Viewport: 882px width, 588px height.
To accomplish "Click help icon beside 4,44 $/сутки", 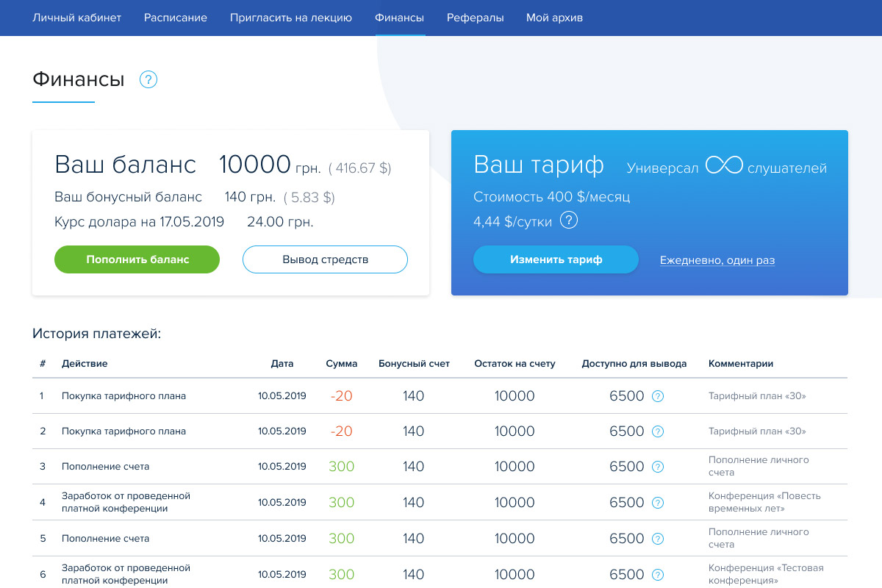I will (569, 220).
